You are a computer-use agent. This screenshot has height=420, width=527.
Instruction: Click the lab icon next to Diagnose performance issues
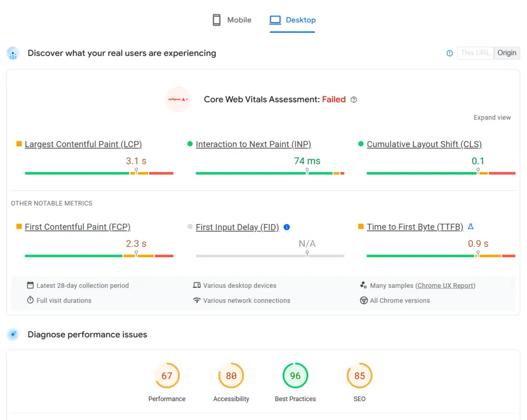tap(12, 335)
